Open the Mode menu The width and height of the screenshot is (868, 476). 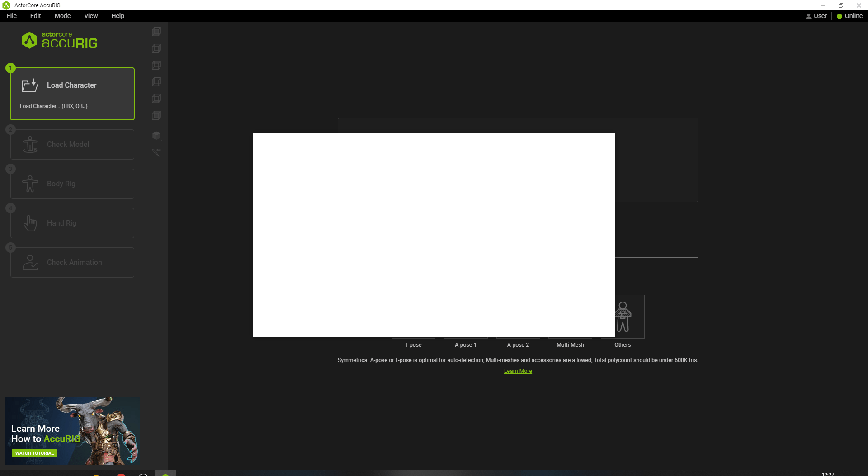coord(62,15)
